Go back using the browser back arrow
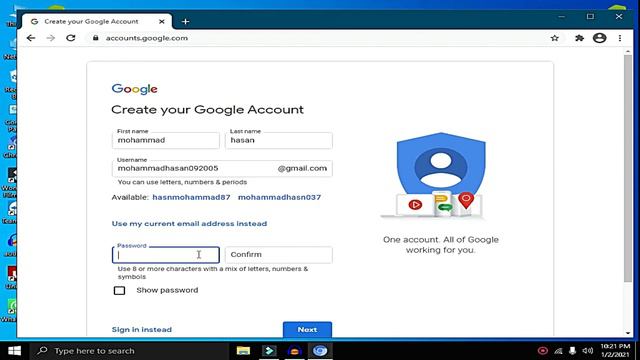The image size is (640, 360). pos(31,38)
